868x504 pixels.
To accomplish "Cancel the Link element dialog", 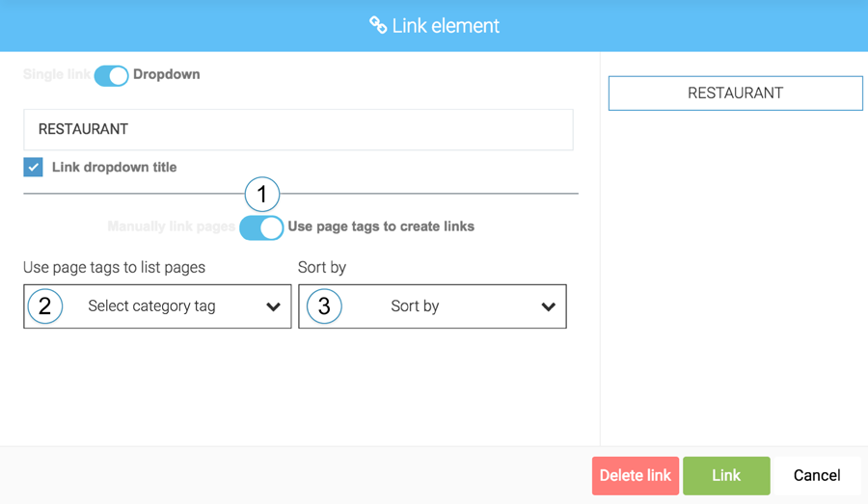I will point(817,475).
